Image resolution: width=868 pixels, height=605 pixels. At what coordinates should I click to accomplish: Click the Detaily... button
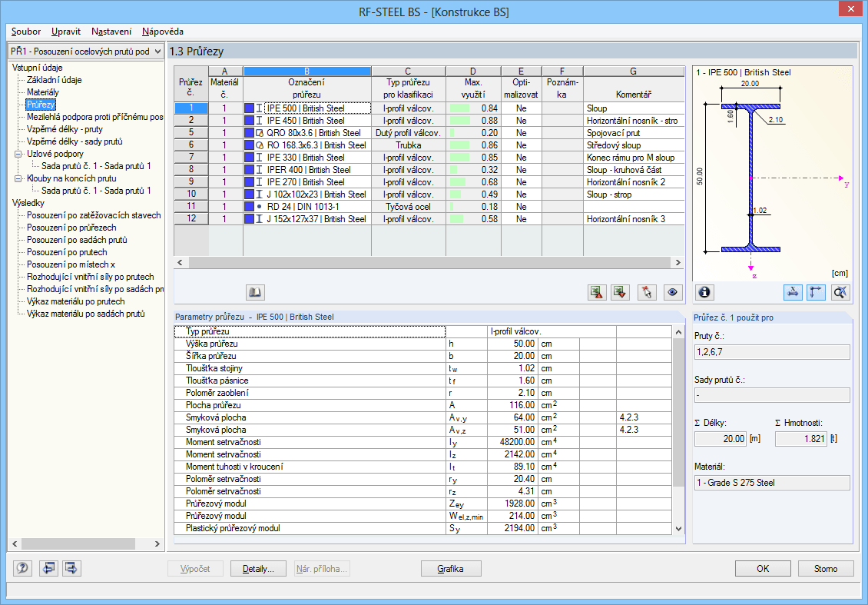click(259, 568)
